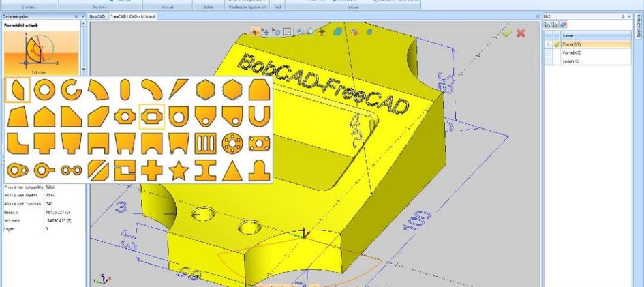Screen dimensions: 644x287
Task: Open the BobCAD Live side tab
Action: tap(639, 25)
